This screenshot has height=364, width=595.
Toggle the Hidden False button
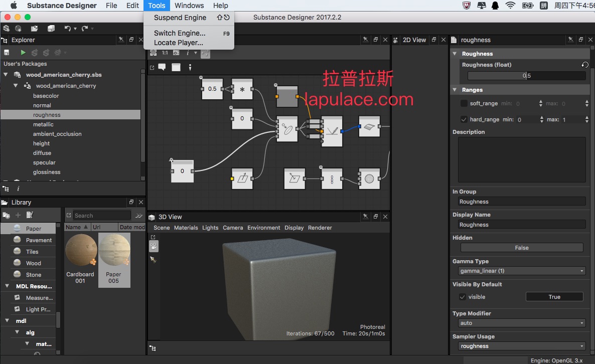(522, 248)
